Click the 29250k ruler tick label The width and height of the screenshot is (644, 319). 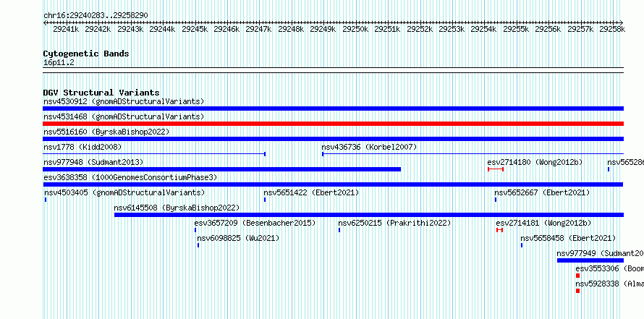point(355,29)
